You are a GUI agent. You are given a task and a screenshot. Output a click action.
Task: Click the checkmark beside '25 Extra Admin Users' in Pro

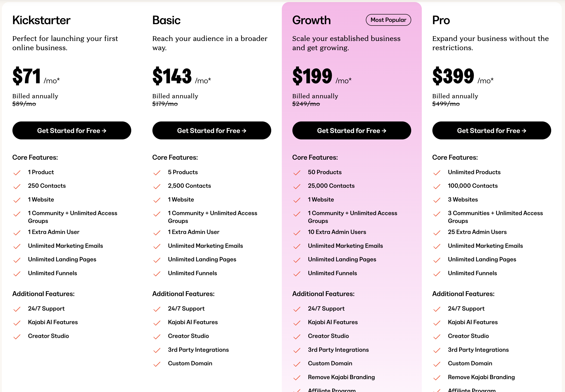pyautogui.click(x=437, y=233)
